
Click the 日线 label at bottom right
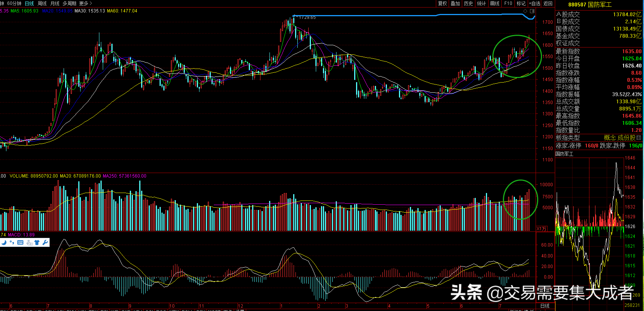point(545,306)
